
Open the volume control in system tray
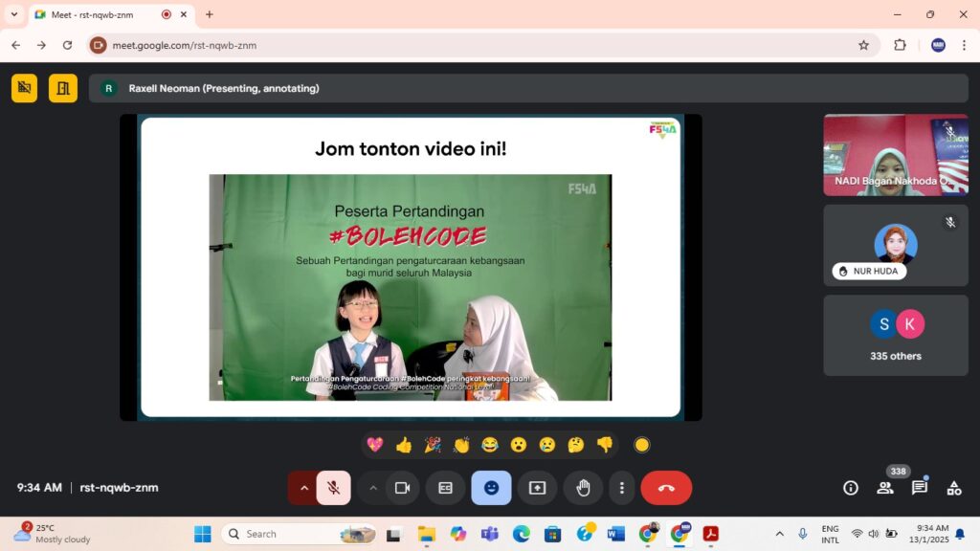click(x=874, y=534)
